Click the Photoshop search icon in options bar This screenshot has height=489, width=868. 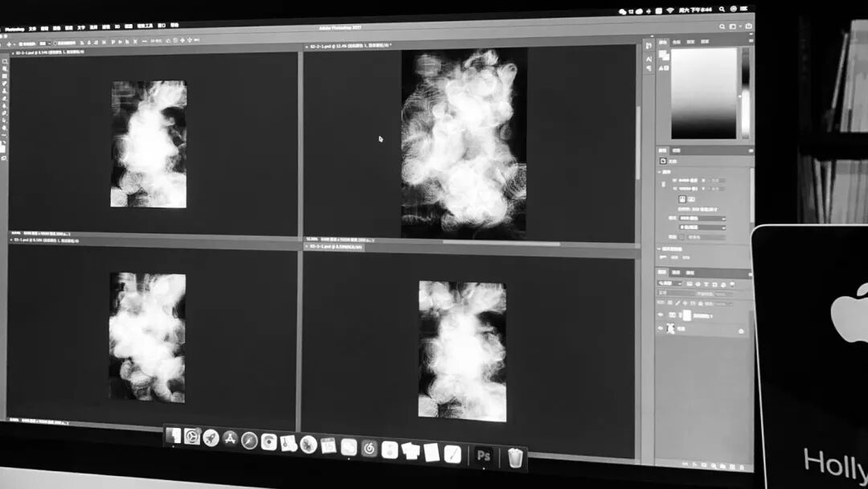(723, 26)
